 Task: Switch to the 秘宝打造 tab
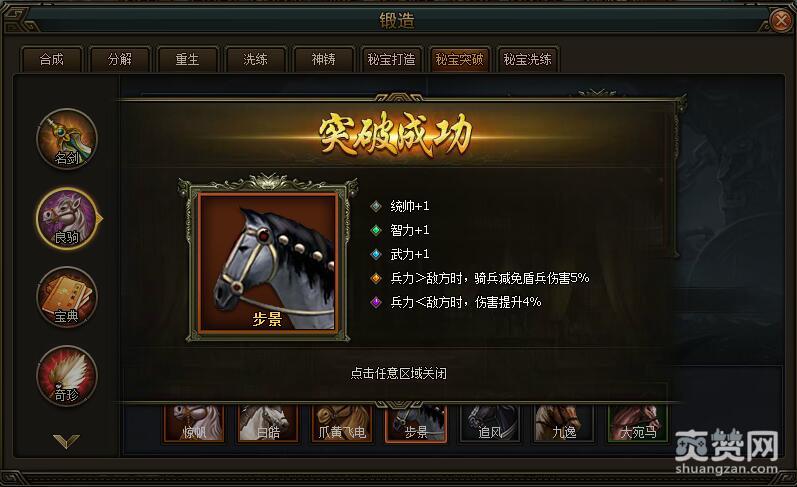[391, 59]
